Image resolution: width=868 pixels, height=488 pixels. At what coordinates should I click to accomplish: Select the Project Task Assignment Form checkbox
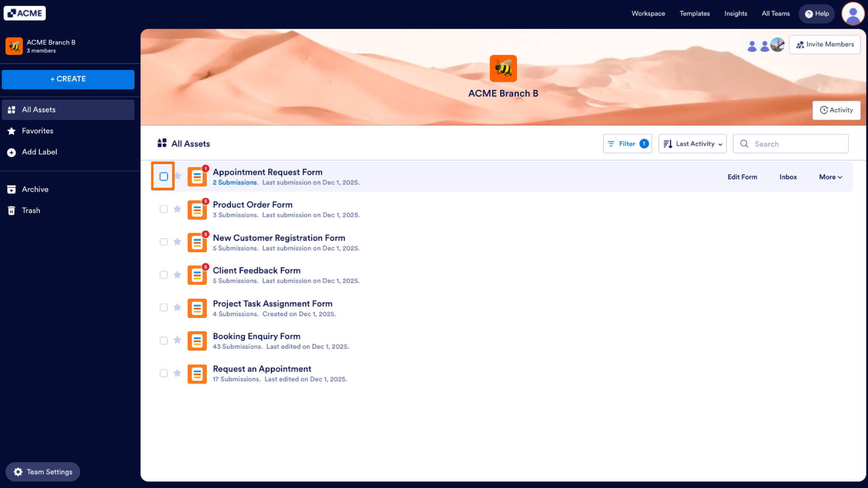164,307
